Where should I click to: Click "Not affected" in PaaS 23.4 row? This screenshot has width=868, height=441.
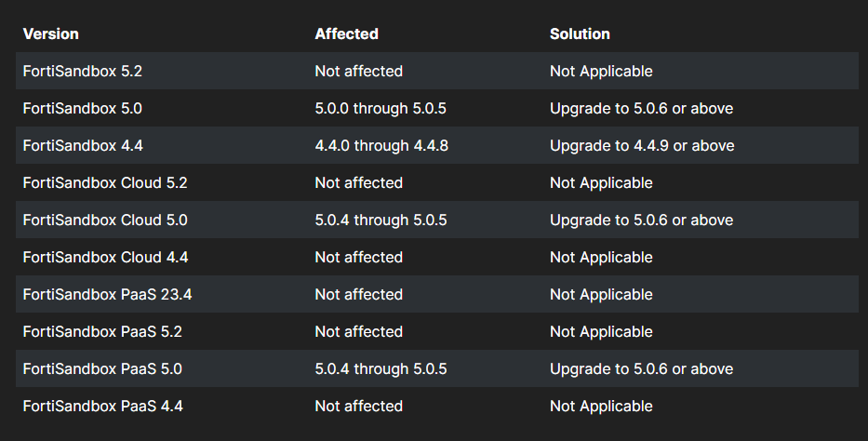click(359, 294)
